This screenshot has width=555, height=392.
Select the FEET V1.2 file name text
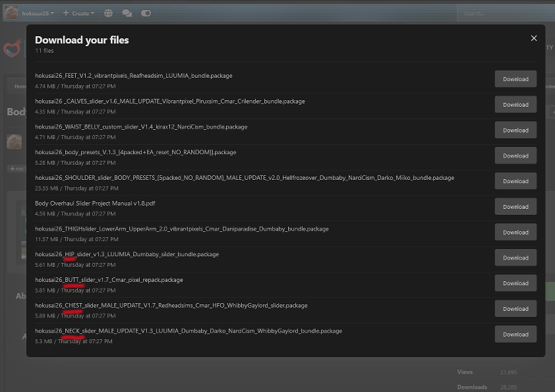tap(133, 76)
